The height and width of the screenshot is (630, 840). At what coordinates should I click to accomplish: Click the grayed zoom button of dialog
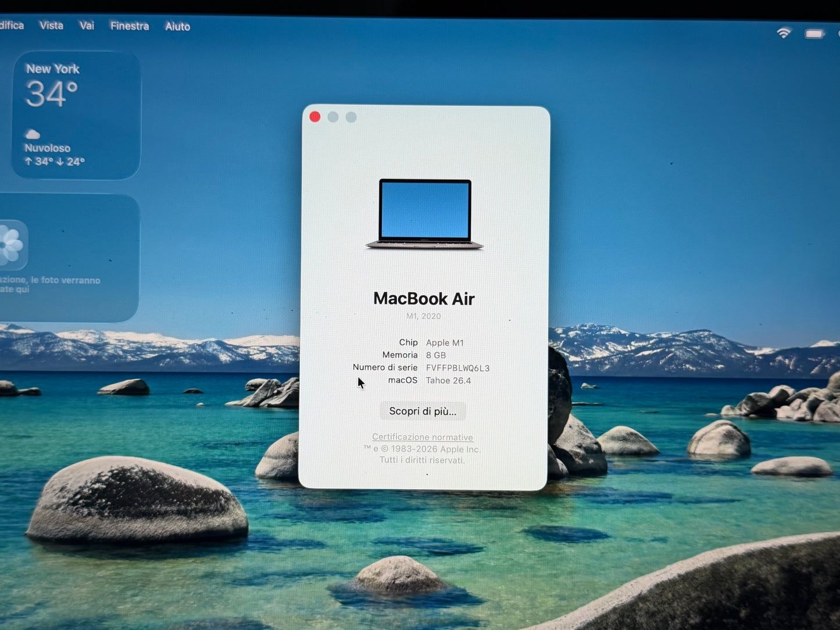351,117
